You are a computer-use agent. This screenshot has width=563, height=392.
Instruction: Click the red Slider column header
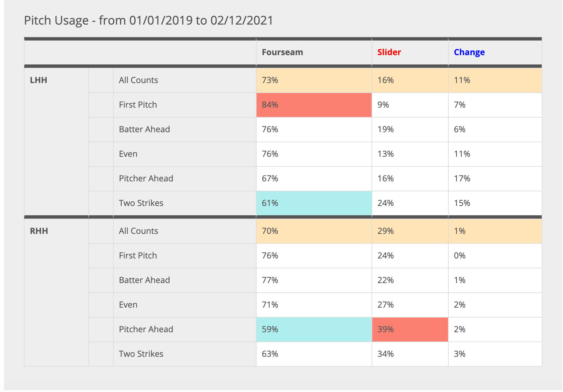tap(389, 52)
